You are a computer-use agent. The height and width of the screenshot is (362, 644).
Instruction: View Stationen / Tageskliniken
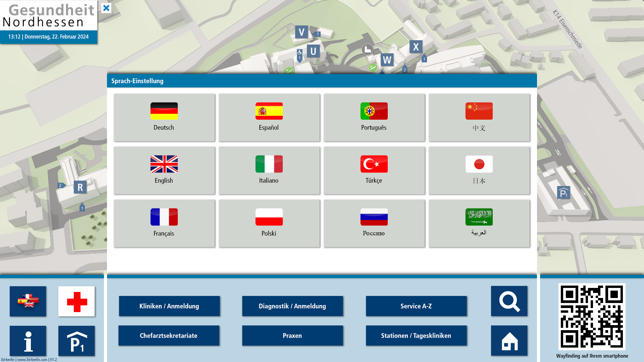(416, 336)
